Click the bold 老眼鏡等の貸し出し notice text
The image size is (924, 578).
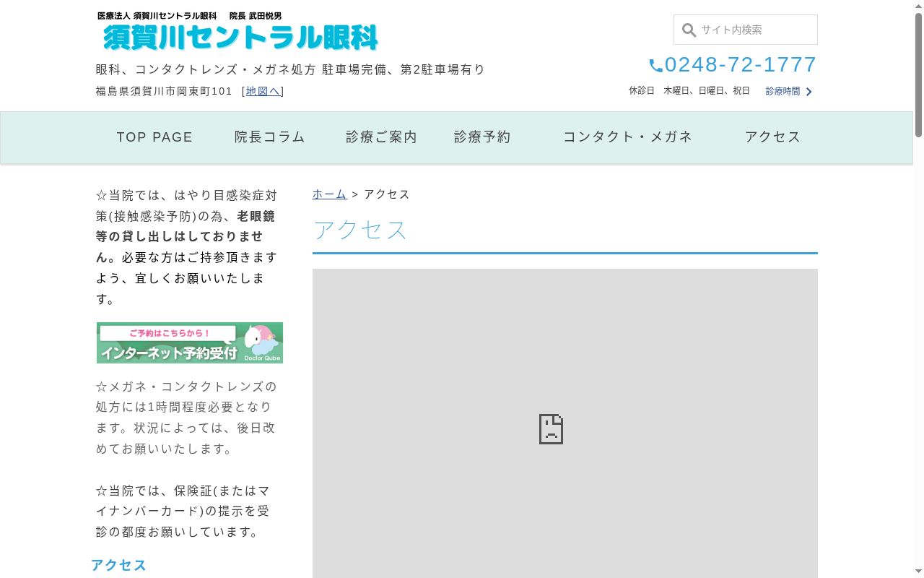coord(186,236)
